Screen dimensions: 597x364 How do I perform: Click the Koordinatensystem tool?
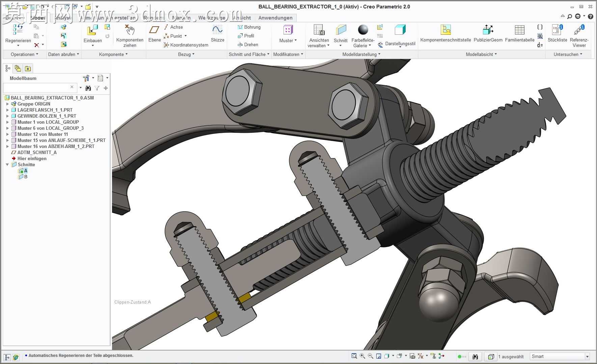186,45
